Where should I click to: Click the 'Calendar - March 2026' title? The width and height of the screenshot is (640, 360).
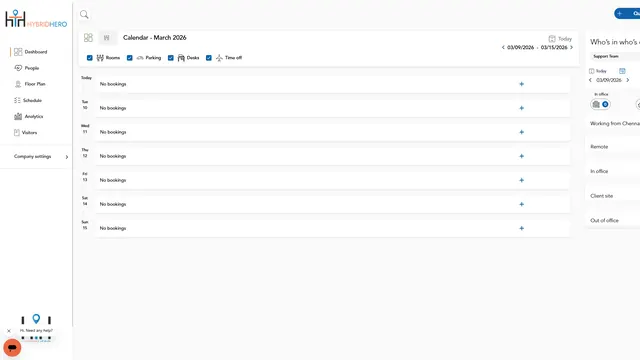pos(155,38)
